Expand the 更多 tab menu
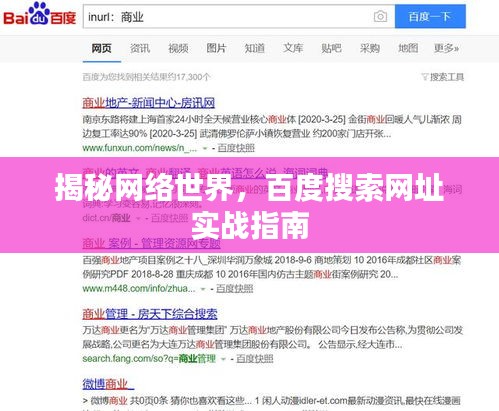 pos(446,48)
